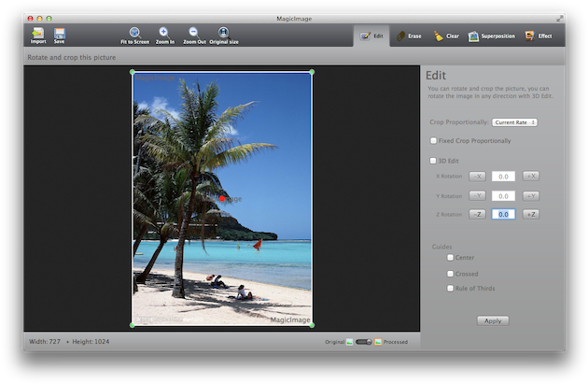This screenshot has width=588, height=384.
Task: Switch to the Clear tab
Action: tap(446, 36)
